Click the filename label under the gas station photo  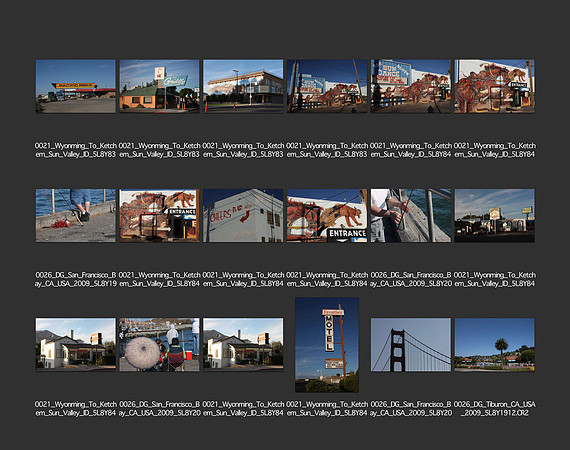point(76,150)
